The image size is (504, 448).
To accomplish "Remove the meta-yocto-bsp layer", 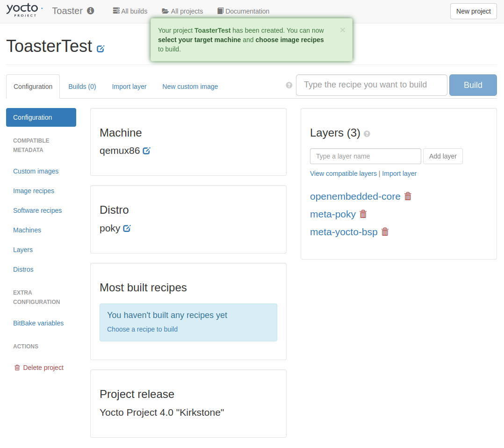I will (385, 232).
